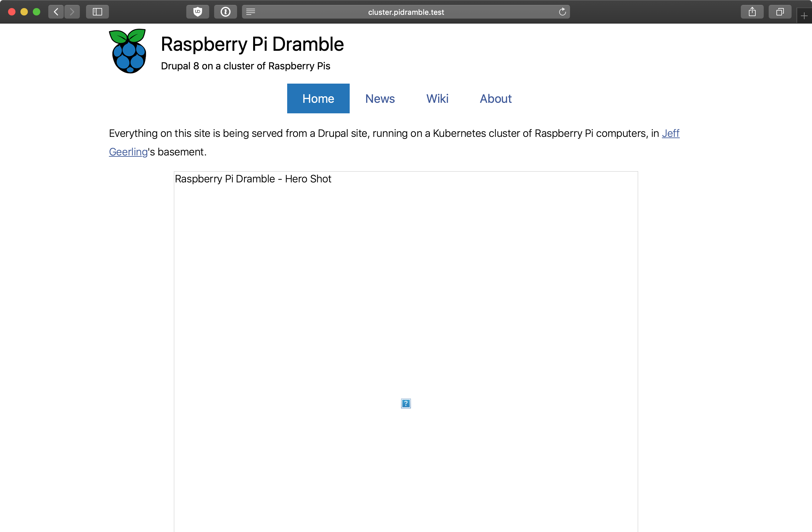The width and height of the screenshot is (812, 532).
Task: Click the Raspberry Pi Dramble site title
Action: coord(252,44)
